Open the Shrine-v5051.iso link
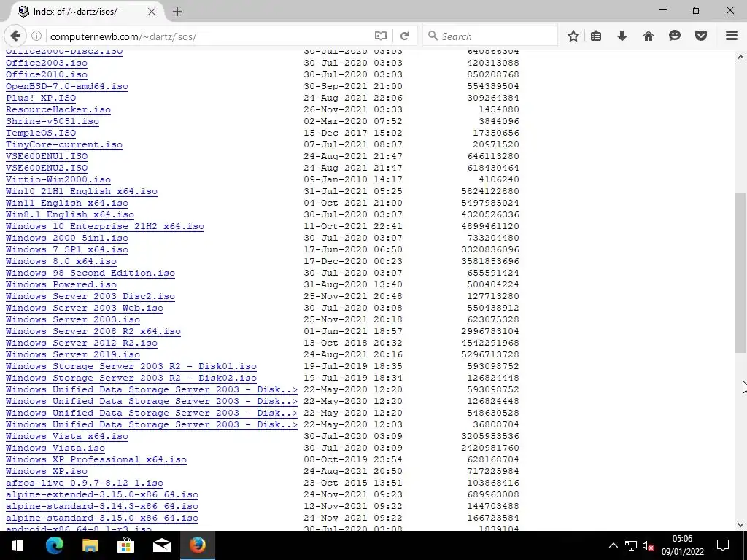The width and height of the screenshot is (747, 560). pos(53,122)
